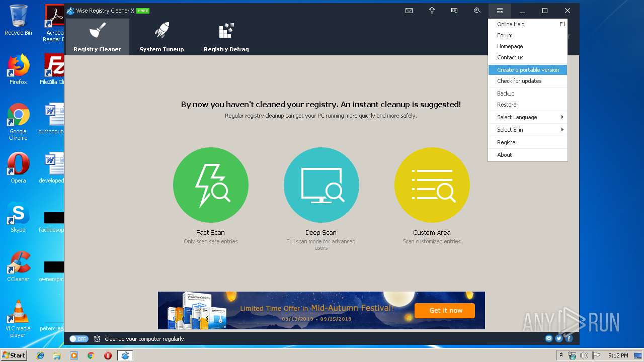Open the Registry Defrag tab
Viewport: 644px width, 362px height.
[226, 37]
